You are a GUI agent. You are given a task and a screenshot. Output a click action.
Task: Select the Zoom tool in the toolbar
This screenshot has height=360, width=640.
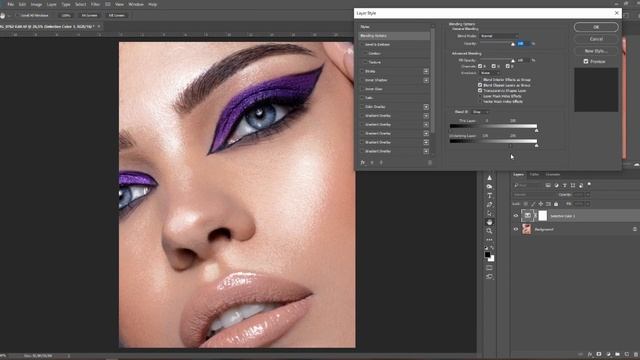tap(489, 231)
